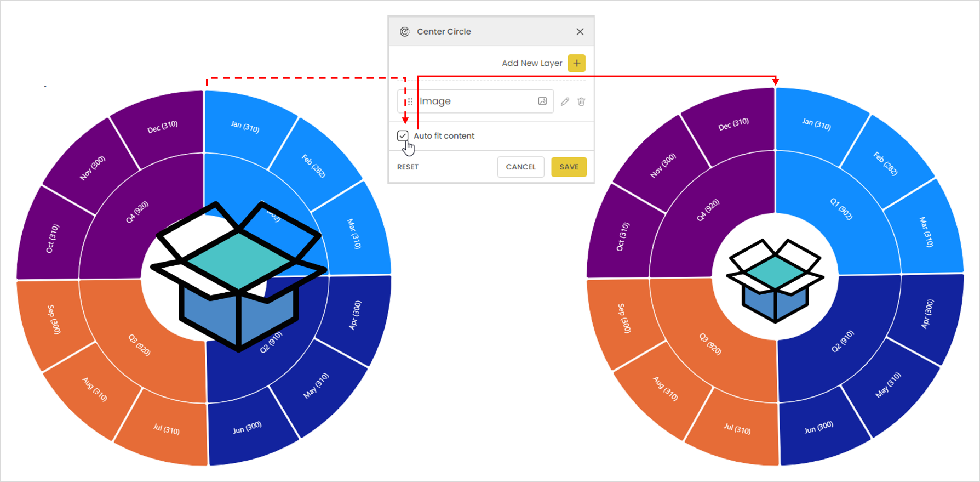
Task: Click the orange Aug (310) segment on left chart
Action: 95,389
